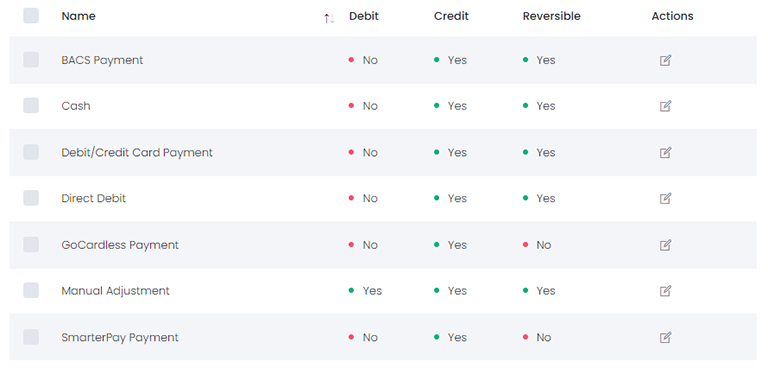
Task: Select the Cash row checkbox
Action: coord(31,105)
